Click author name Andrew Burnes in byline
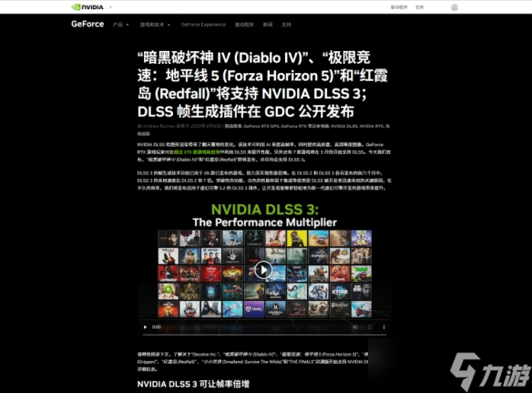Viewport: 532px width, 393px height. [159, 126]
